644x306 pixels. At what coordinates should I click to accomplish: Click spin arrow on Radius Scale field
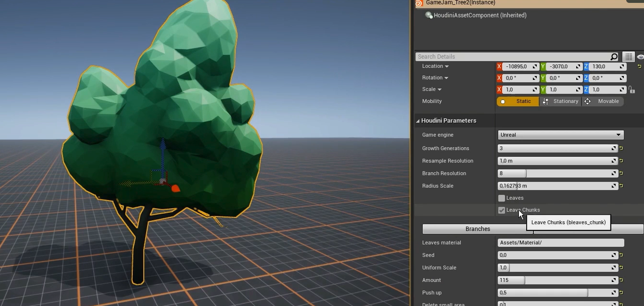coord(614,186)
